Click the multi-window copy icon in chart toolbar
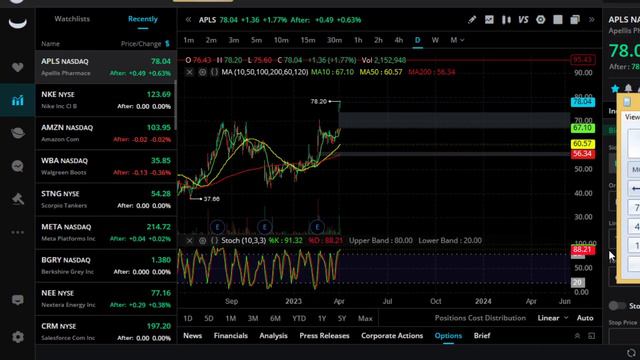This screenshot has width=640, height=360. click(575, 20)
